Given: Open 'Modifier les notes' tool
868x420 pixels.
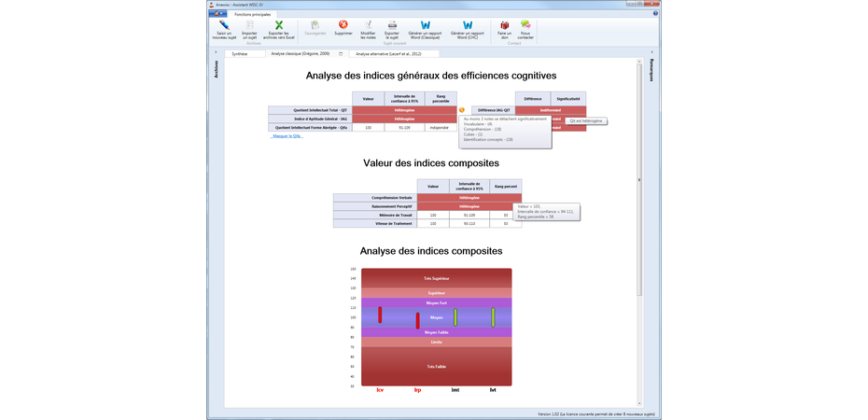Looking at the screenshot, I should click(x=368, y=25).
